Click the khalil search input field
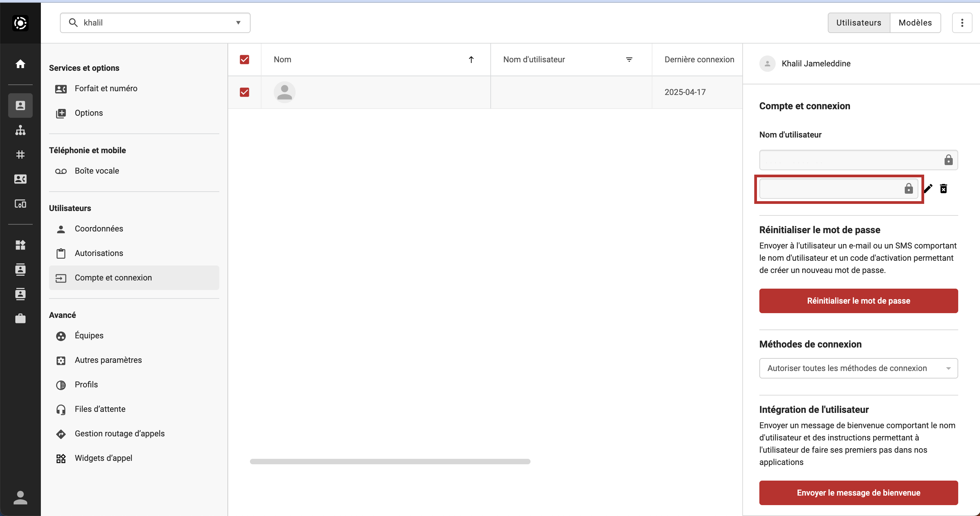This screenshot has height=516, width=980. pos(155,23)
